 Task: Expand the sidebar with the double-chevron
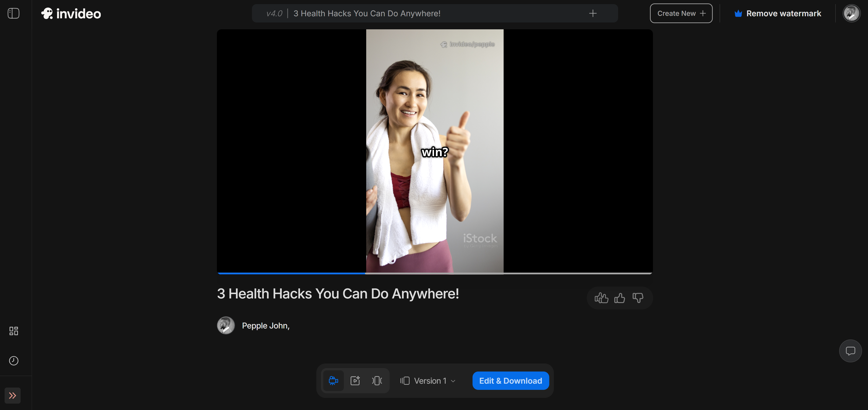[x=13, y=396]
